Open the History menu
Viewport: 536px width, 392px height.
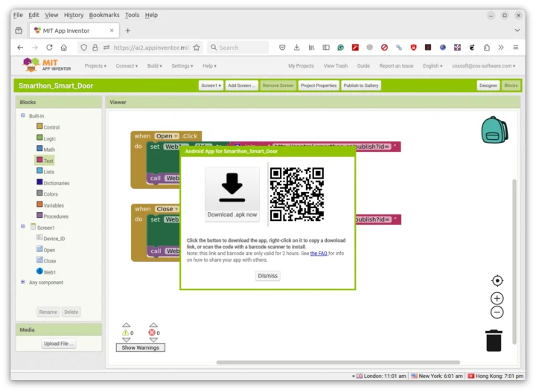click(x=74, y=15)
